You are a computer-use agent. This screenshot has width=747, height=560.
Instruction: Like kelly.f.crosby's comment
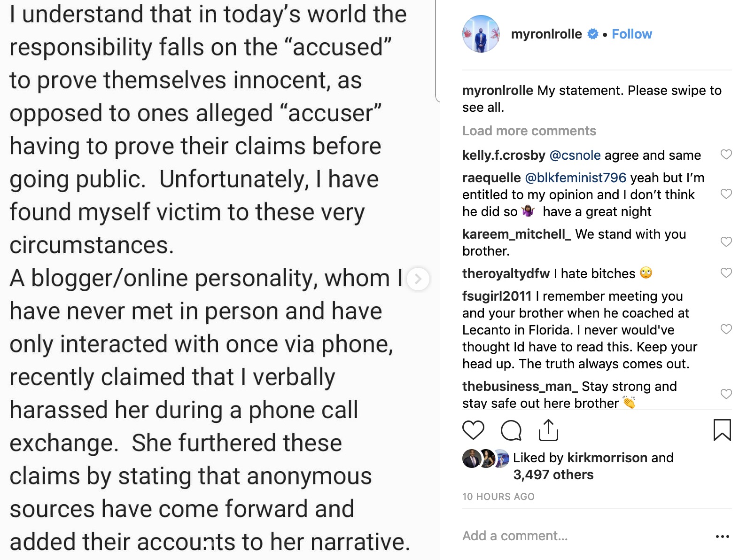click(726, 155)
